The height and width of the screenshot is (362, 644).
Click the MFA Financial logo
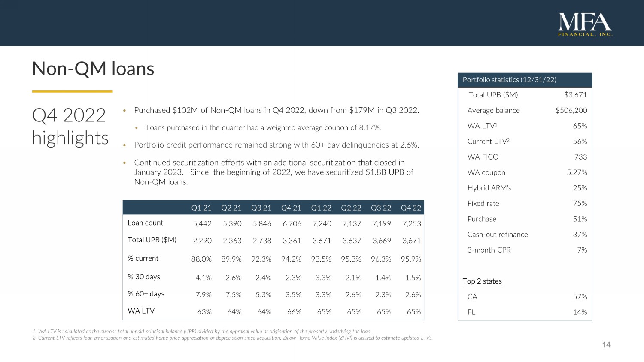tap(585, 24)
